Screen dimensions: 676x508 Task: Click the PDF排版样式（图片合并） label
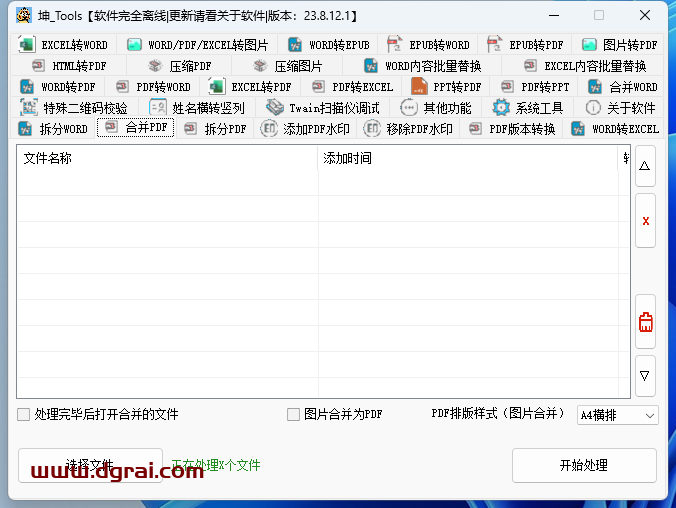(498, 414)
